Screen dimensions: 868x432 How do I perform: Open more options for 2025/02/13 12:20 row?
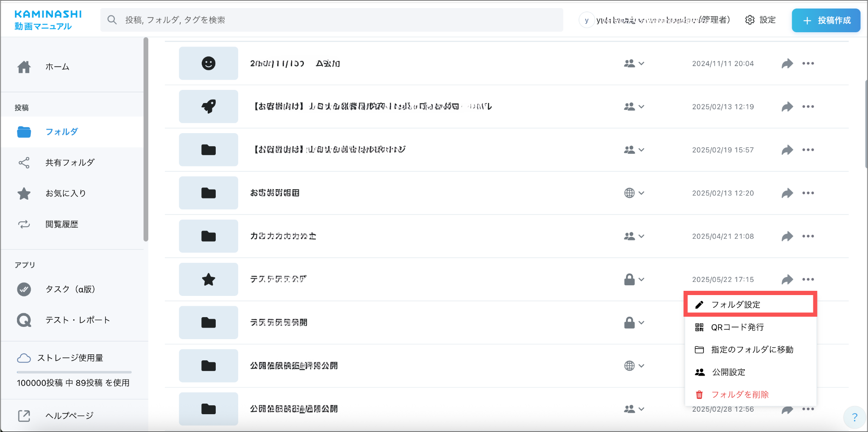(808, 193)
